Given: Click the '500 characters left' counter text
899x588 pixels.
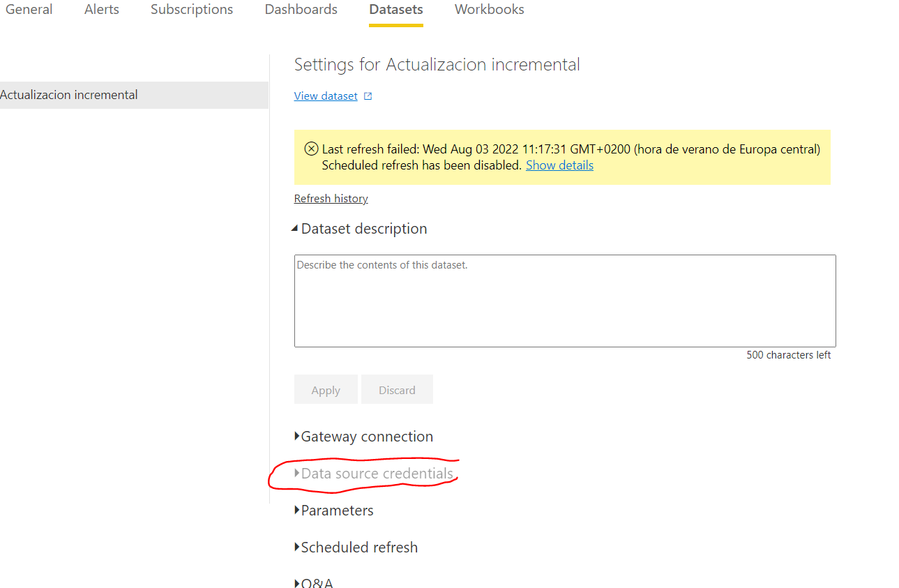Looking at the screenshot, I should [789, 355].
